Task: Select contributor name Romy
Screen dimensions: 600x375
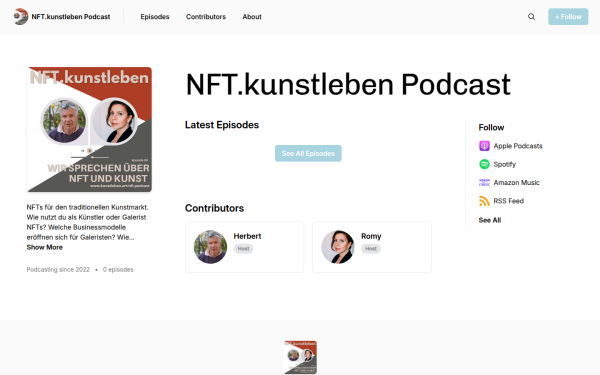Action: click(371, 236)
